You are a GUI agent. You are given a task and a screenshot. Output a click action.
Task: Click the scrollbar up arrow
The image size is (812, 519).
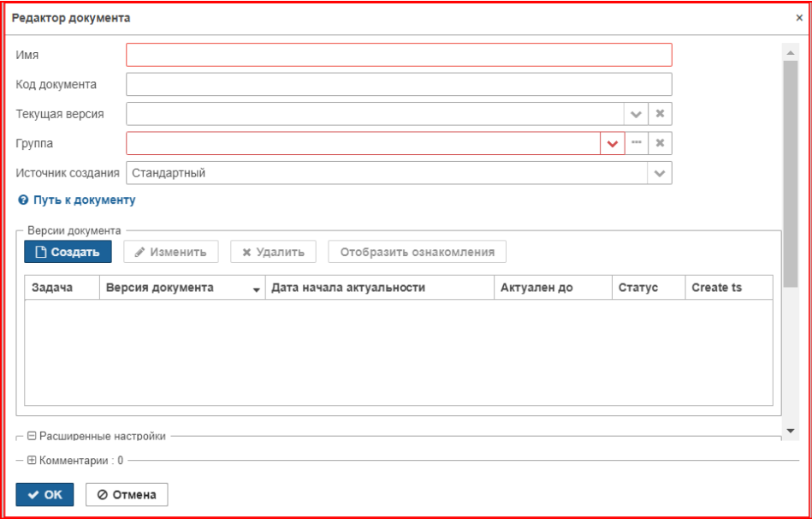tap(791, 53)
